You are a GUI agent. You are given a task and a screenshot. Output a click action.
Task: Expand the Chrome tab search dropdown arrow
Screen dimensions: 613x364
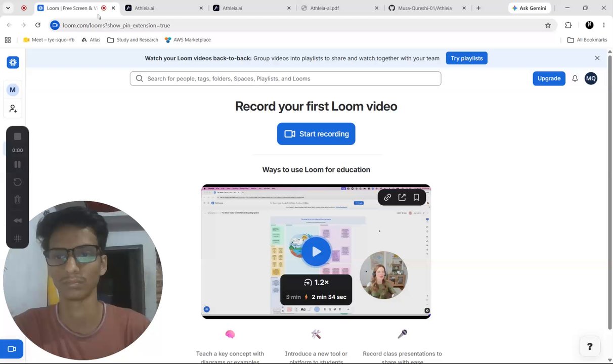coord(8,8)
